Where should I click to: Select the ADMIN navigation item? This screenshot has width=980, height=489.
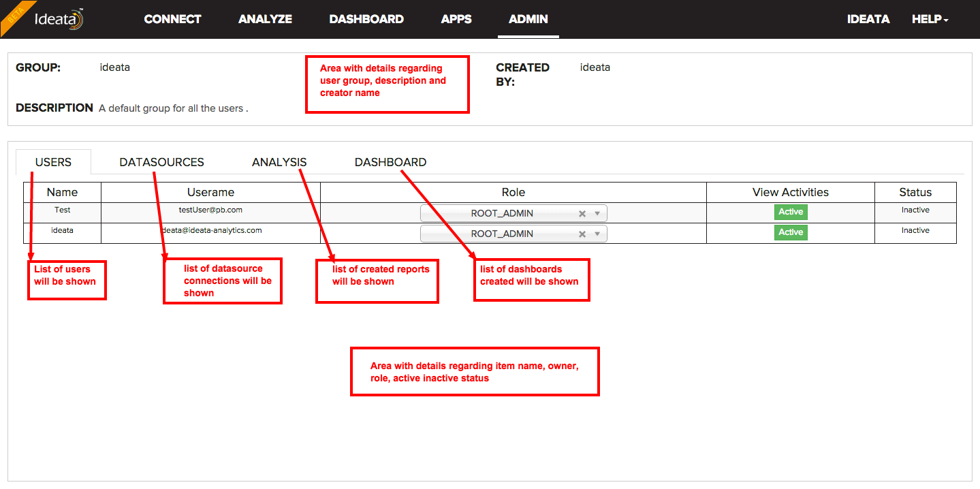[x=528, y=19]
